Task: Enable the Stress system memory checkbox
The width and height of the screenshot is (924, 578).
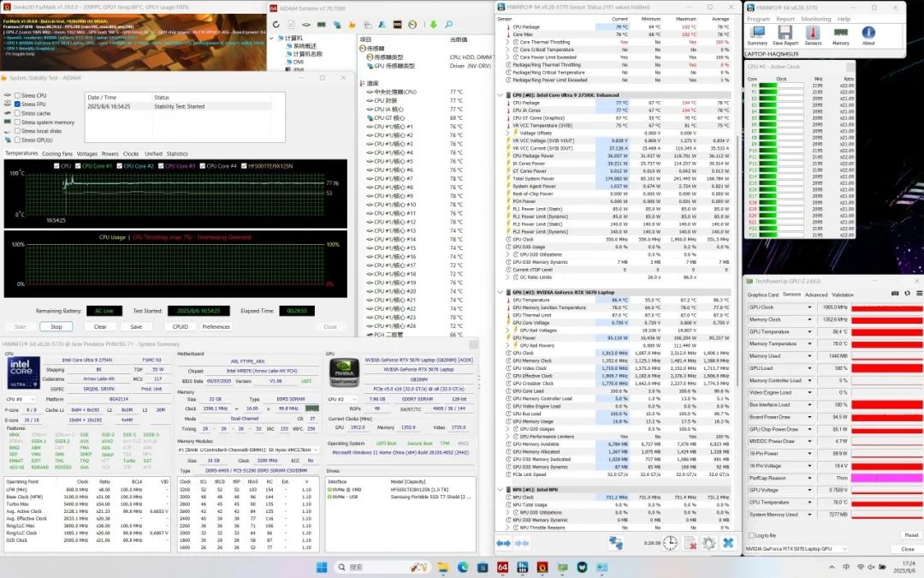Action: [x=18, y=122]
